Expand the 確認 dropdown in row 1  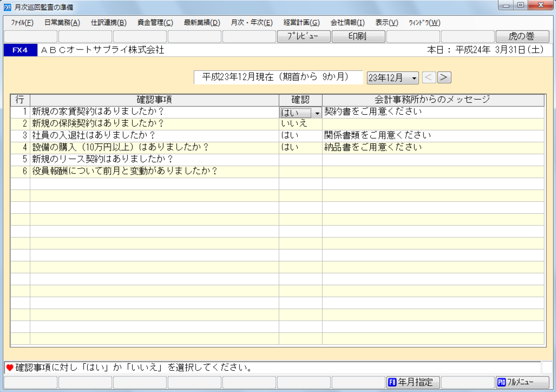coord(317,113)
